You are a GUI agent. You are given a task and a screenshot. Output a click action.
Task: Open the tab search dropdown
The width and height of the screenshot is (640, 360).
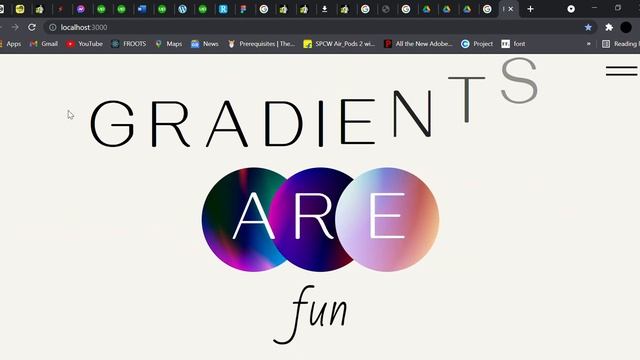coord(571,9)
